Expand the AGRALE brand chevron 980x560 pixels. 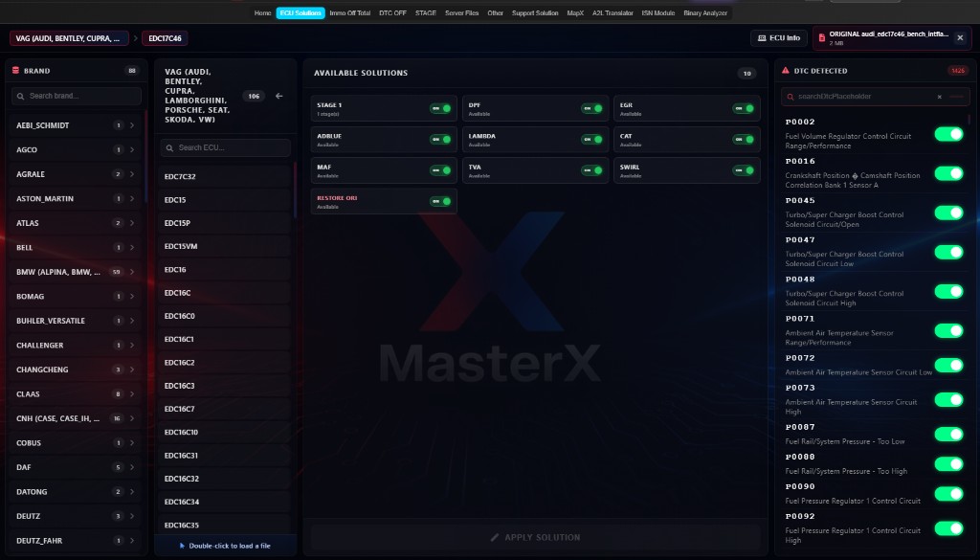132,174
